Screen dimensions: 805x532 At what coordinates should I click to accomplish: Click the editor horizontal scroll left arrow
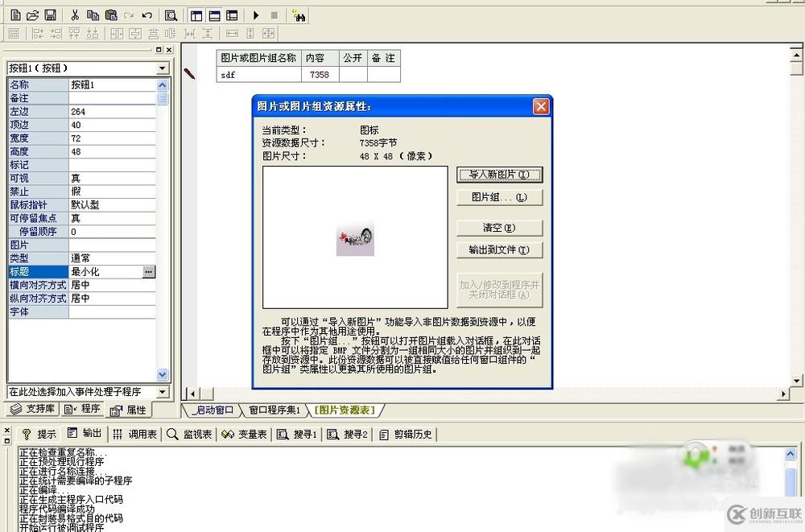192,394
